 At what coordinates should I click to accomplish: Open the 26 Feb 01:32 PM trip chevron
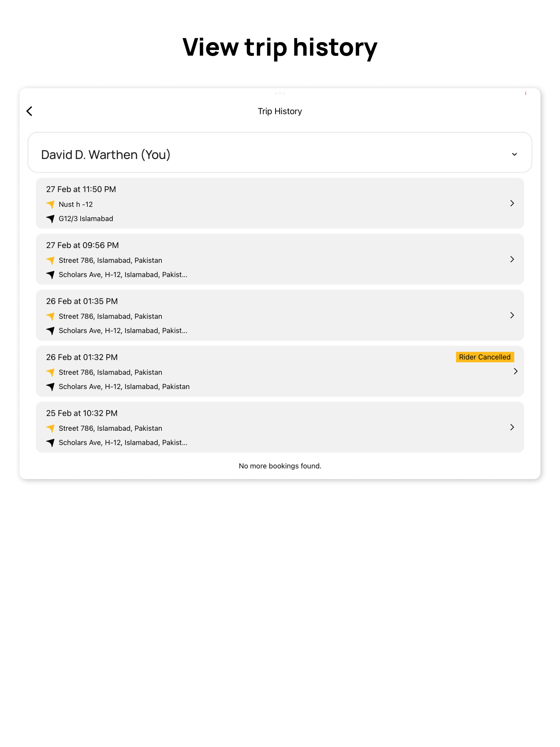point(516,372)
